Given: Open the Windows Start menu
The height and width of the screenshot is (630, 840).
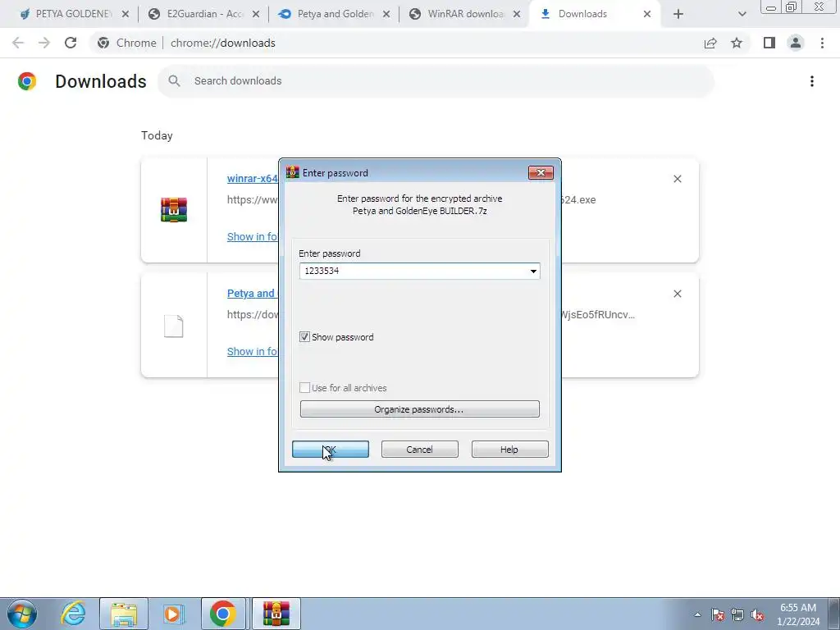Looking at the screenshot, I should pyautogui.click(x=21, y=614).
